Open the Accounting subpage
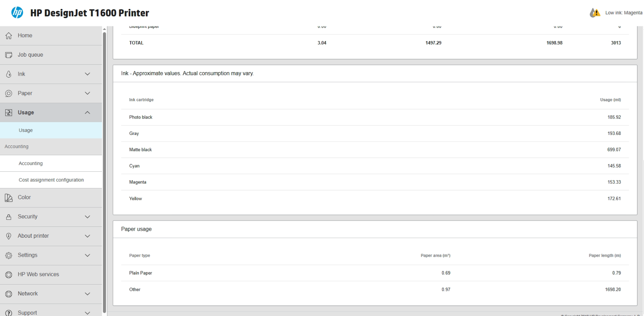The height and width of the screenshot is (316, 644). (x=31, y=164)
